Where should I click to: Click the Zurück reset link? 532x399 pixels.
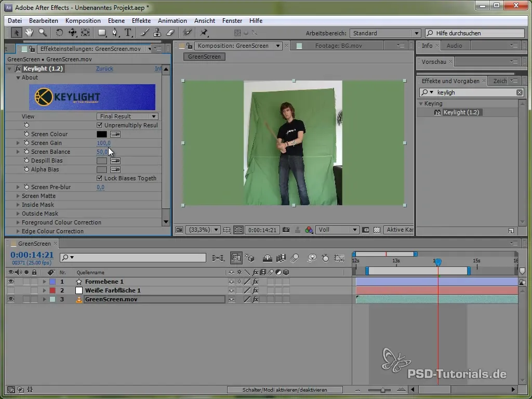104,69
